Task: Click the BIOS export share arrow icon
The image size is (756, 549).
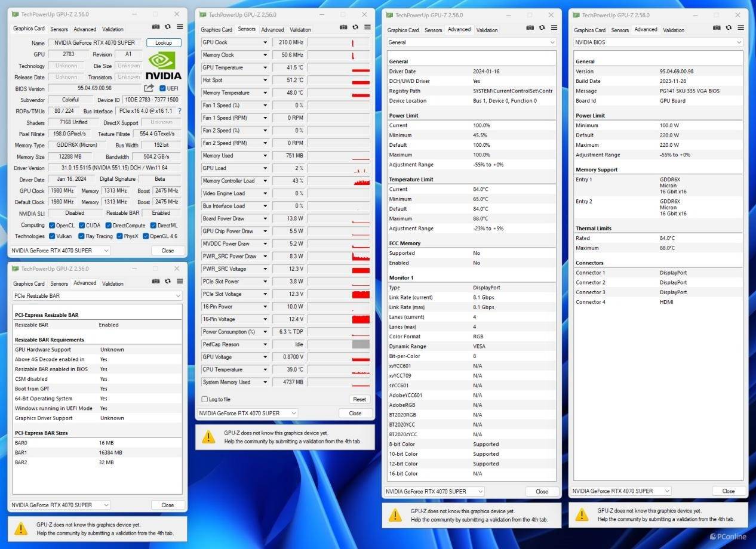Action: 149,88
